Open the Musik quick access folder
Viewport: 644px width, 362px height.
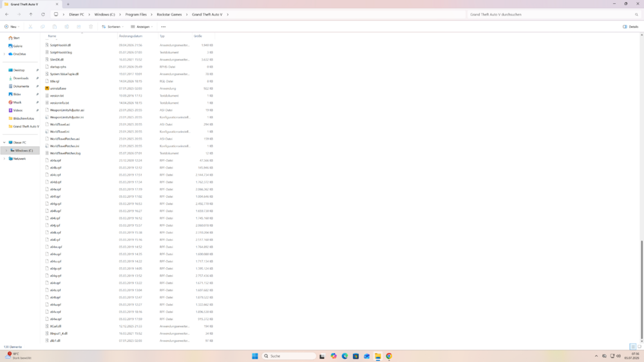point(17,102)
